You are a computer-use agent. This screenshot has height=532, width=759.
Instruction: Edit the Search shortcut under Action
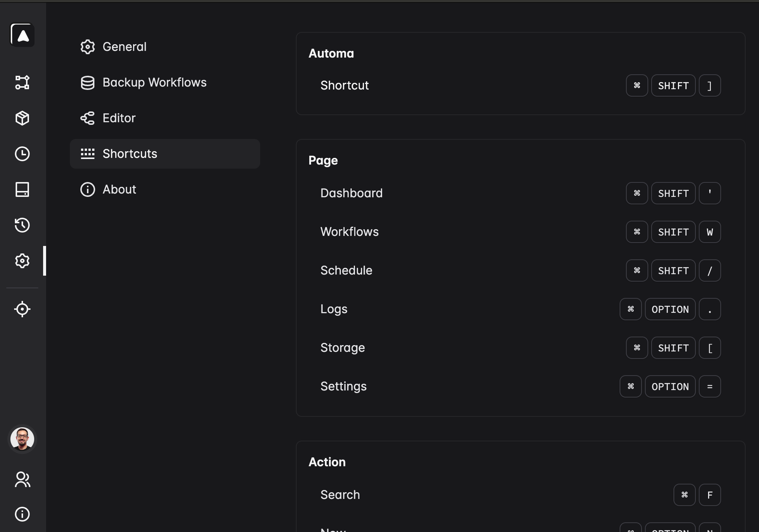(x=697, y=495)
